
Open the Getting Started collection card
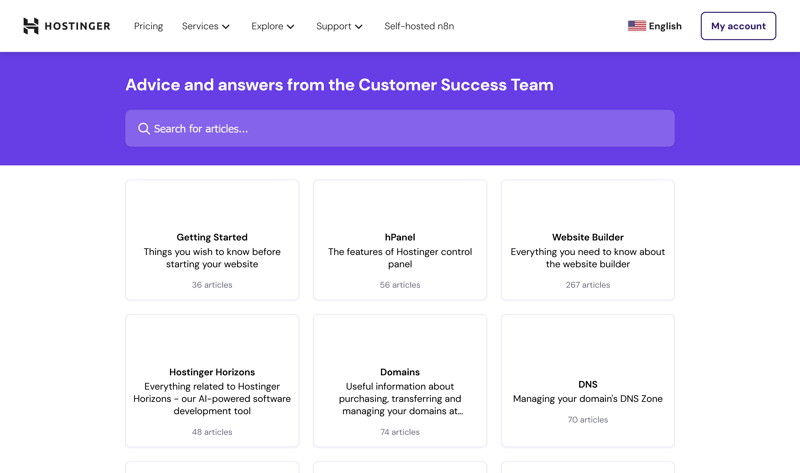click(212, 240)
